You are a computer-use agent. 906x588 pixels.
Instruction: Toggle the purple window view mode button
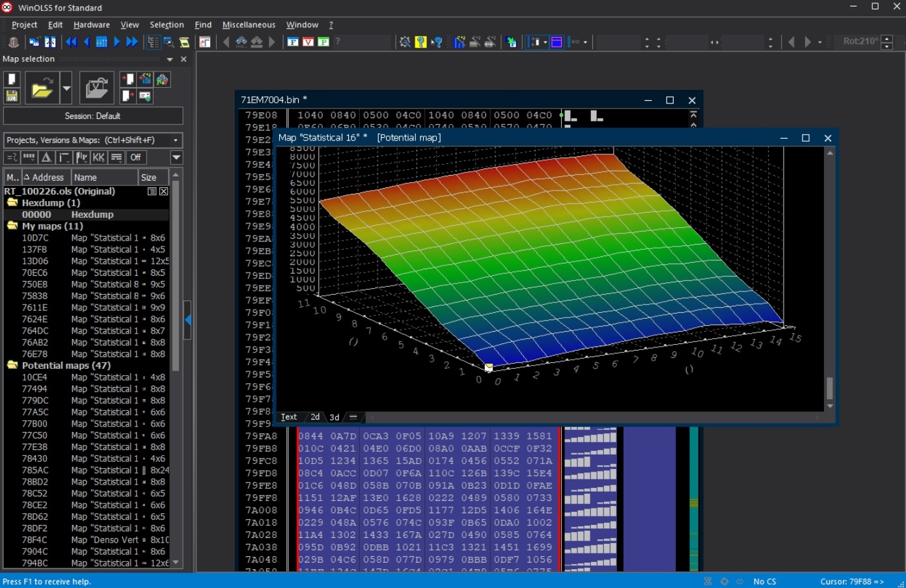pyautogui.click(x=556, y=42)
